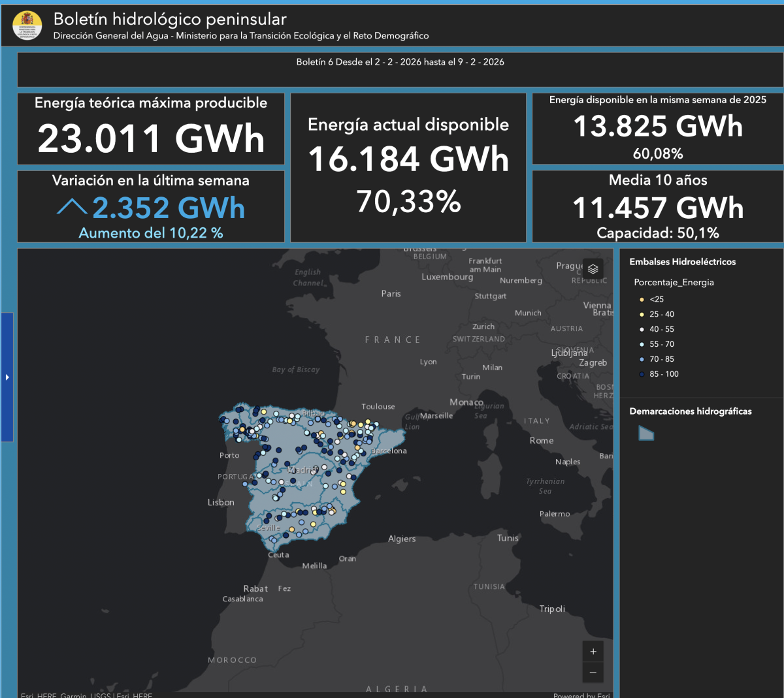This screenshot has width=784, height=698.
Task: Open the map layers list icon
Action: [x=593, y=269]
